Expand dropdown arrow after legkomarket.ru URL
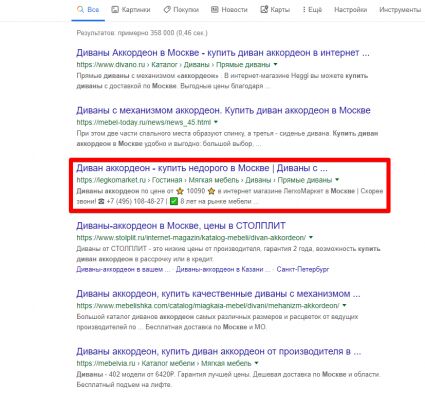Viewport: 425px width, 400px height. (x=337, y=180)
